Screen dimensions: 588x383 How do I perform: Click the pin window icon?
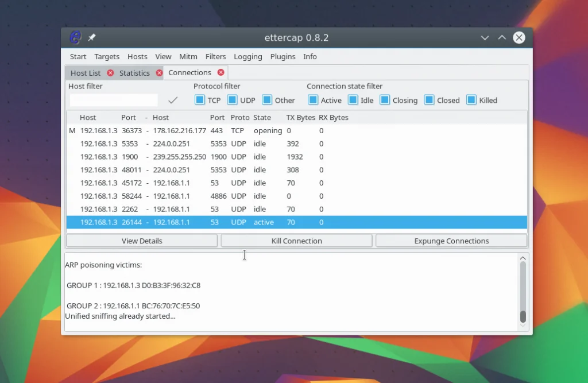click(x=92, y=38)
